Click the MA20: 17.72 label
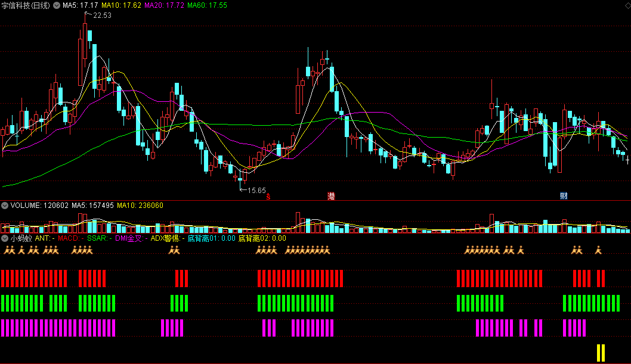Screen dimensions: 631x364 [164, 5]
